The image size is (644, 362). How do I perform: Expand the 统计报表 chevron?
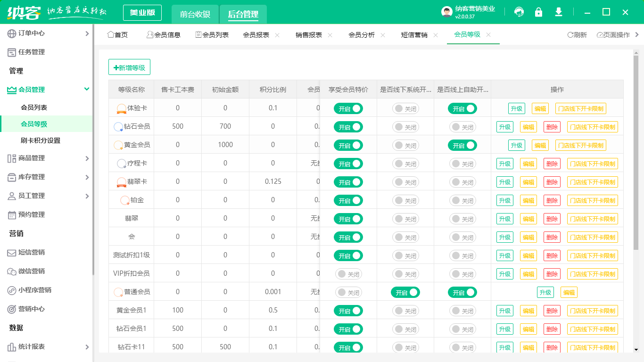pyautogui.click(x=87, y=347)
